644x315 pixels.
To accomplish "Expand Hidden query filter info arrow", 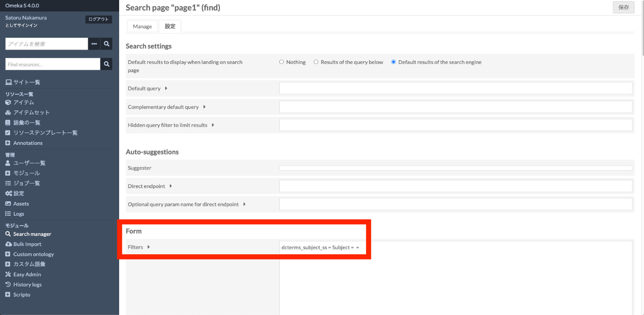I will [213, 125].
